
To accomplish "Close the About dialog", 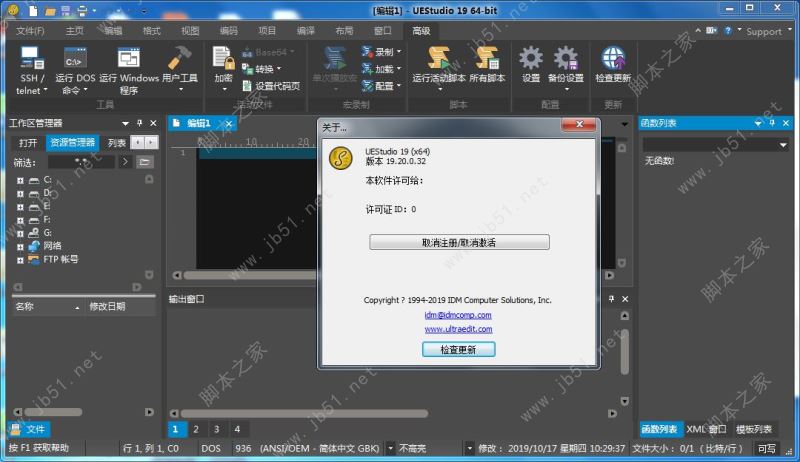I will click(x=579, y=124).
